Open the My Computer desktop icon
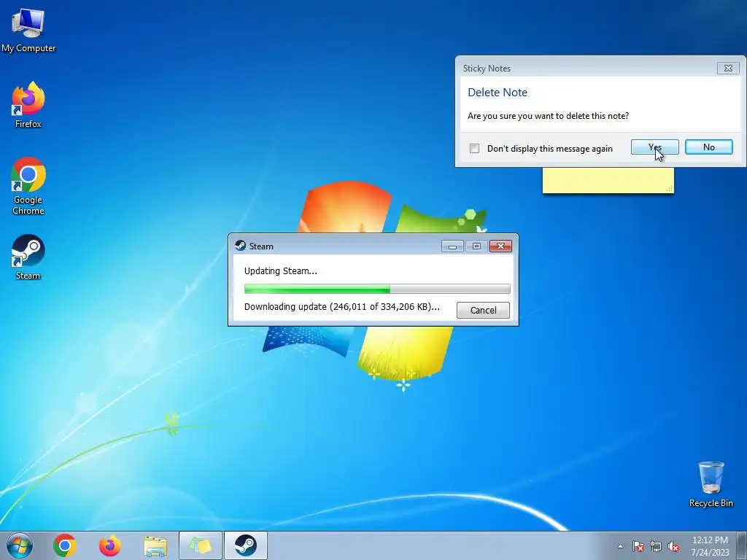Viewport: 747px width, 560px height. pyautogui.click(x=28, y=31)
